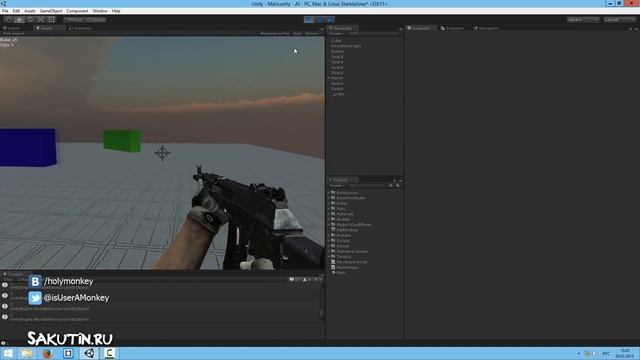The image size is (640, 360).
Task: Open the Component menu
Action: pyautogui.click(x=77, y=11)
